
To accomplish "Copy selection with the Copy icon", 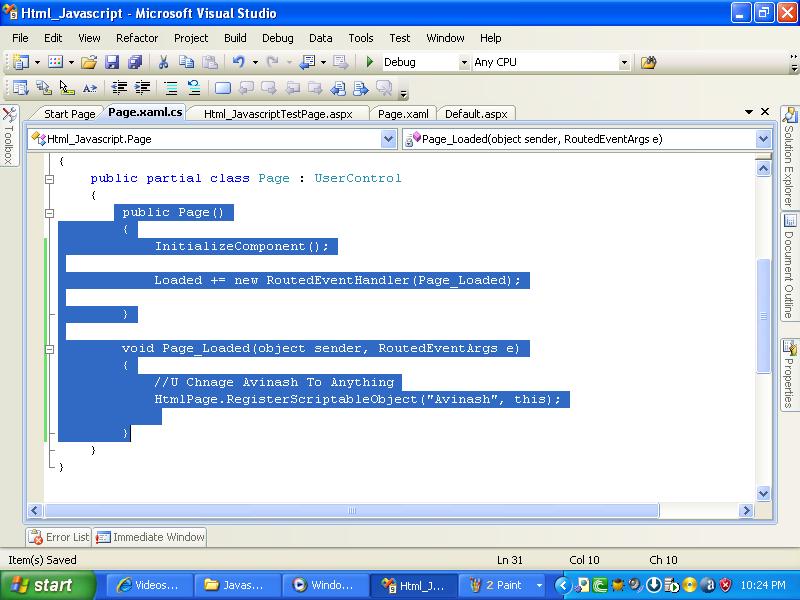I will 186,62.
